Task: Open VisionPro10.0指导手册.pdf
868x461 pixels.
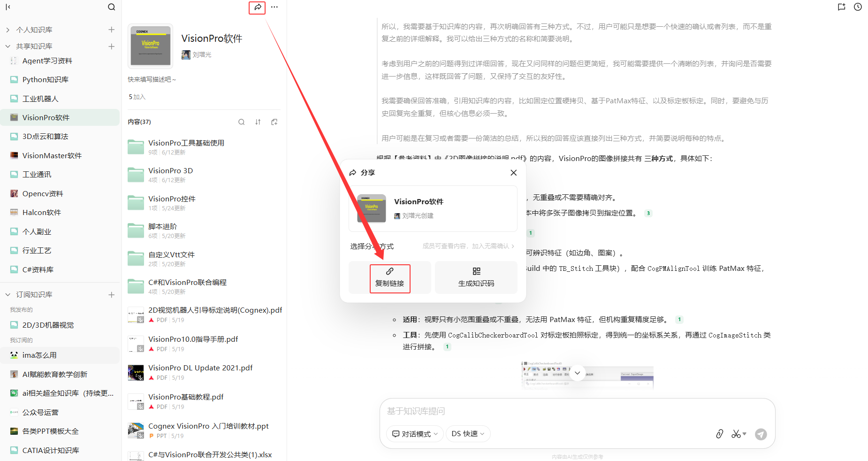Action: 205,344
